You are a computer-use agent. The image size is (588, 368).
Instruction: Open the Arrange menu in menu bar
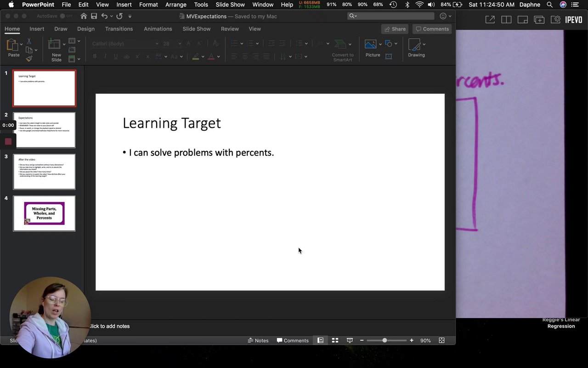tap(176, 5)
